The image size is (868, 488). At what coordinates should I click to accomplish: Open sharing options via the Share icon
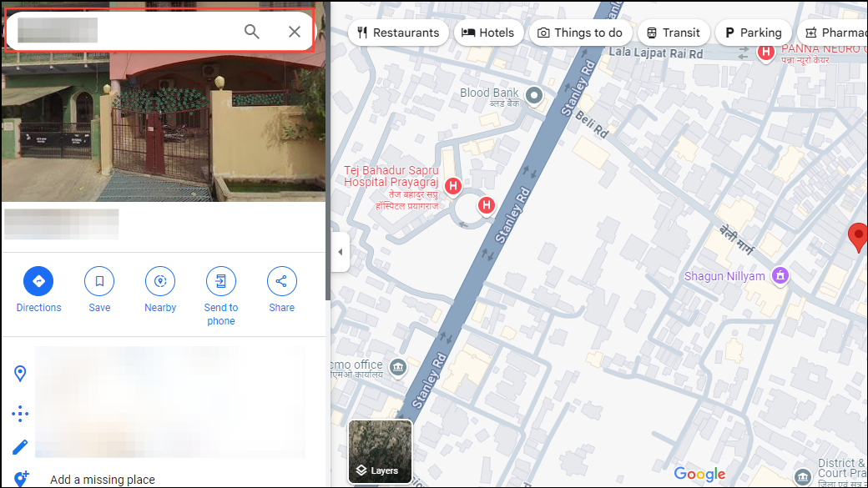pyautogui.click(x=281, y=281)
